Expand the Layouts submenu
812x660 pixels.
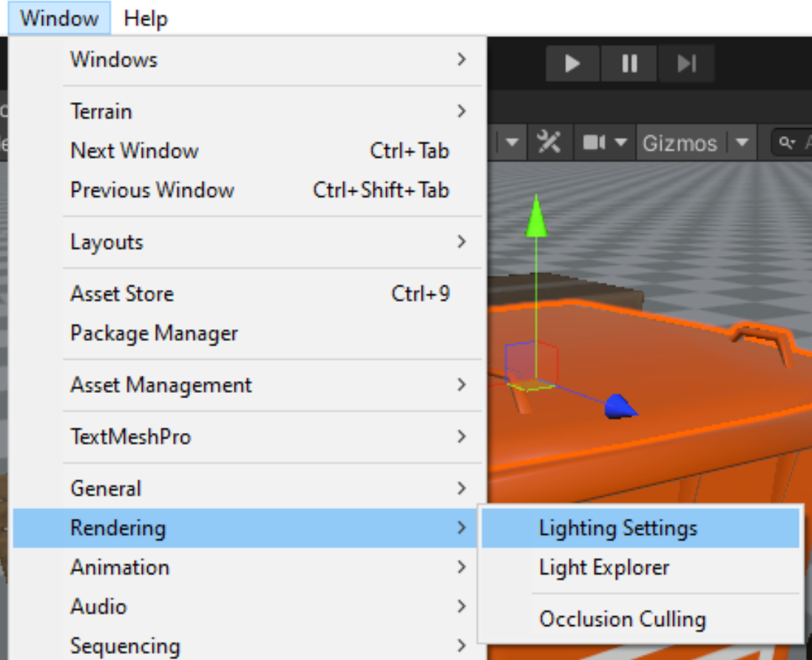click(259, 242)
